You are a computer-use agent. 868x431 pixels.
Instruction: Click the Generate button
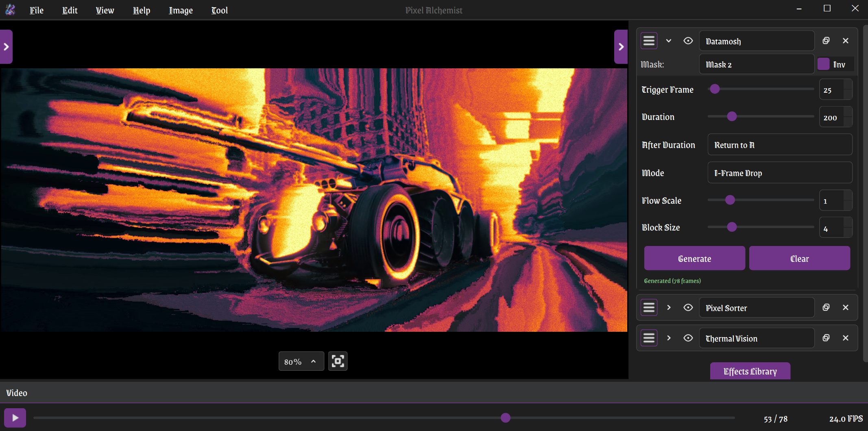(695, 258)
